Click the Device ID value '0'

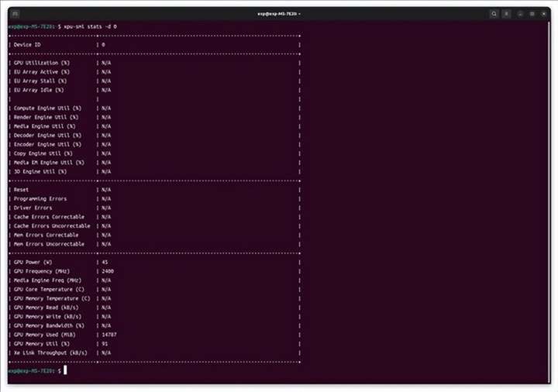[x=103, y=45]
